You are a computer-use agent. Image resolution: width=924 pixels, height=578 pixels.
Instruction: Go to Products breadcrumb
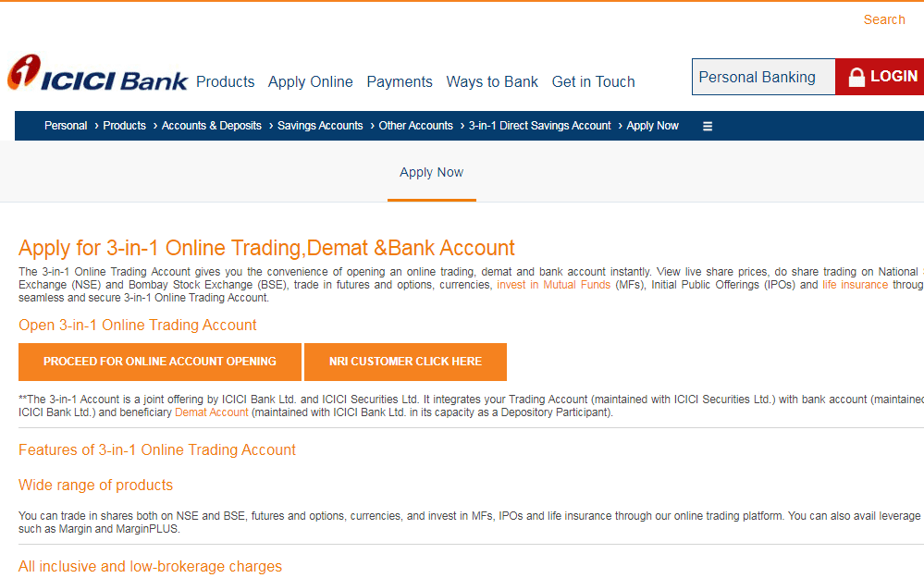(x=124, y=126)
